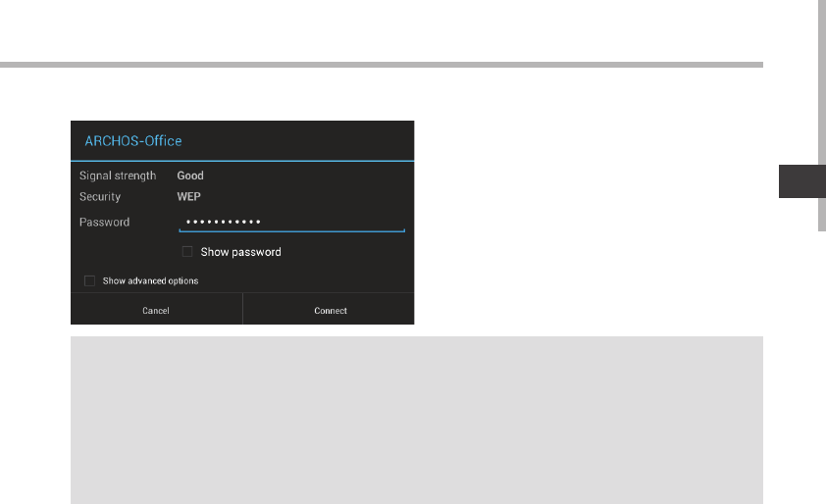Click the blue line under ARCHOS-Office title
This screenshot has height=504, width=826.
(x=242, y=161)
